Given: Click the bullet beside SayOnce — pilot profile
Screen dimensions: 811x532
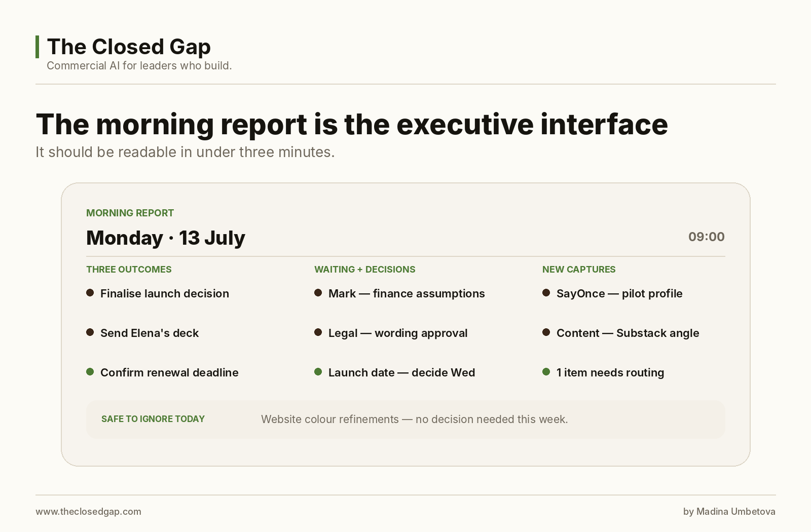Looking at the screenshot, I should (546, 293).
